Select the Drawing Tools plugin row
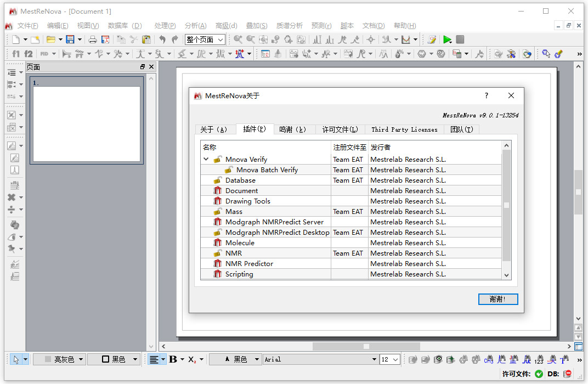The image size is (588, 384). click(352, 201)
